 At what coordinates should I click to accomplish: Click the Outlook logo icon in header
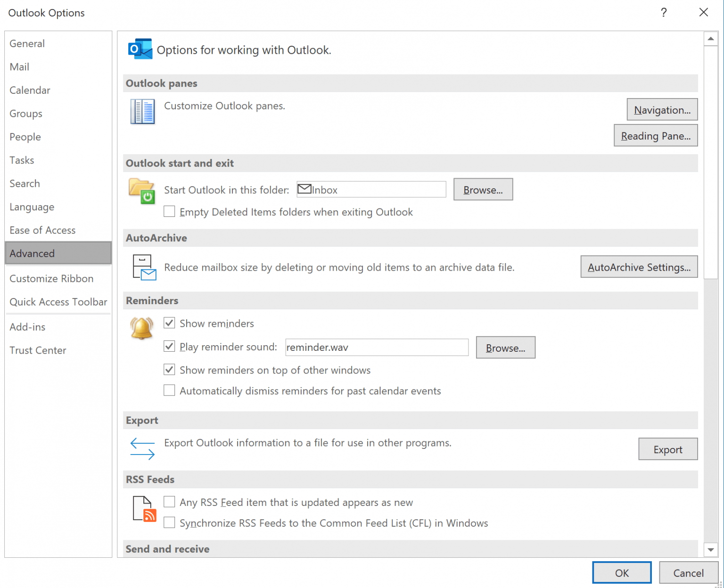click(140, 49)
